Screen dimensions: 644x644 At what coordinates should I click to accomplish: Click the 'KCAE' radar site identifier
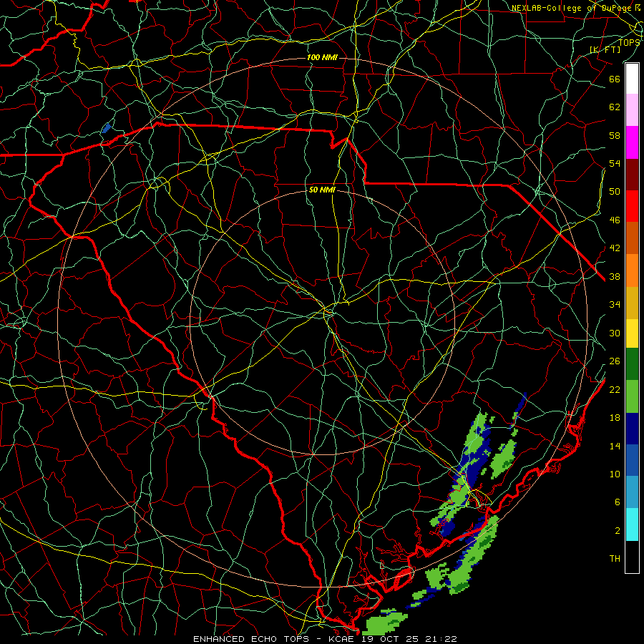tap(341, 639)
